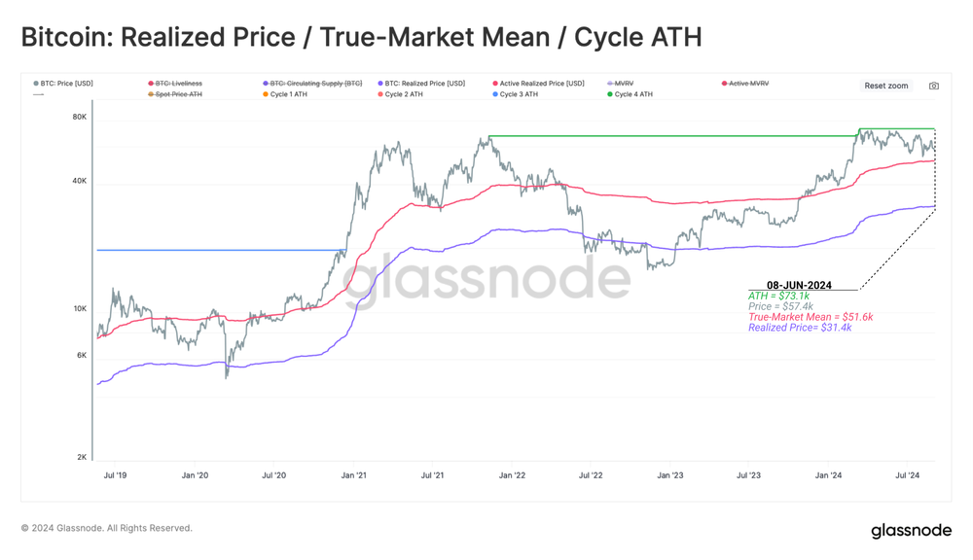The width and height of the screenshot is (973, 560).
Task: Show the BTC: Liveliness series
Action: point(175,83)
